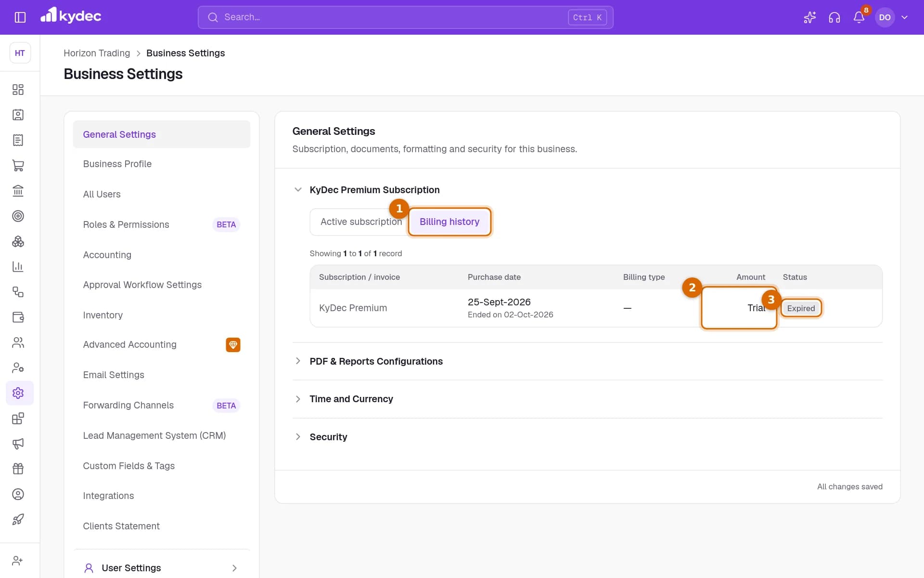This screenshot has height=578, width=924.
Task: Open Custom Fields & Tags
Action: point(162,466)
